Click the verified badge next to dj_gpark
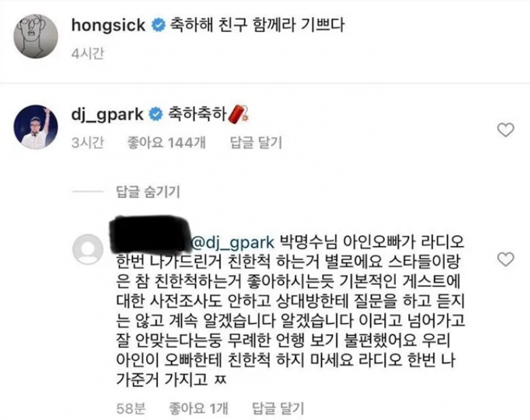The image size is (530, 420). (156, 115)
